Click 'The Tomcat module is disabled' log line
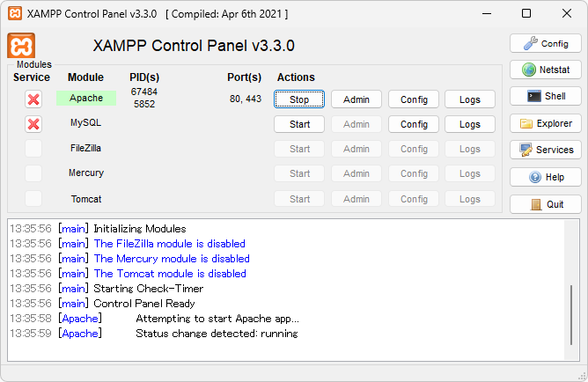Viewport: 588px width, 382px height. click(x=170, y=274)
